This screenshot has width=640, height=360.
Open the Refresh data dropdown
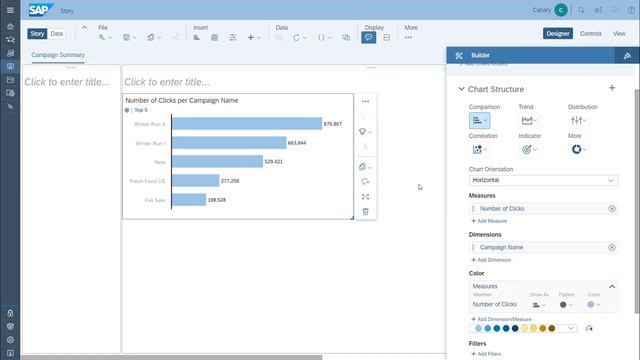pos(299,38)
